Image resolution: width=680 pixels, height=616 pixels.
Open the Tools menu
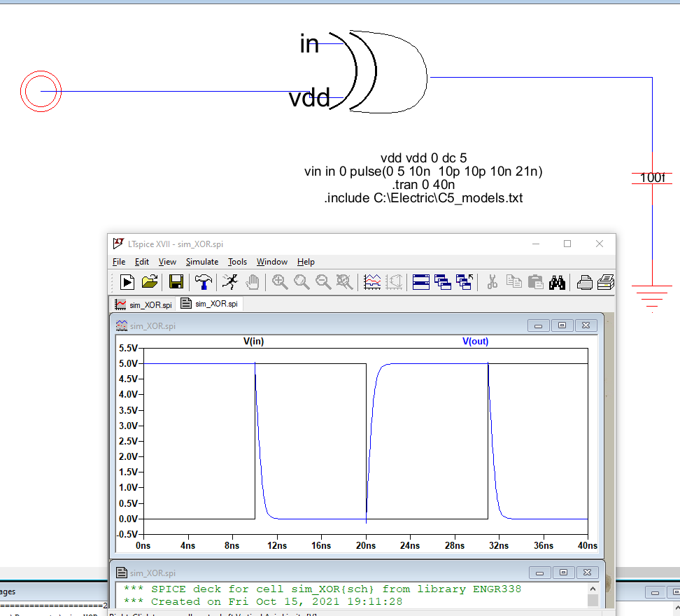pyautogui.click(x=237, y=262)
